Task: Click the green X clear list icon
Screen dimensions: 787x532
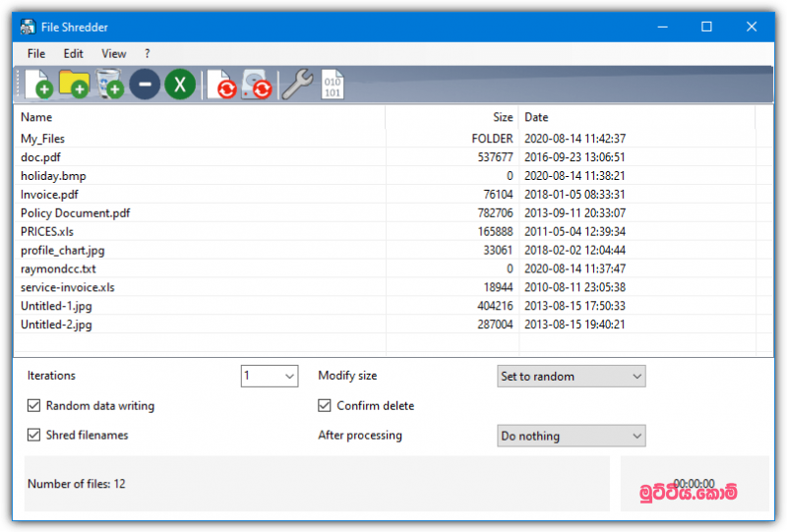Action: click(x=179, y=85)
